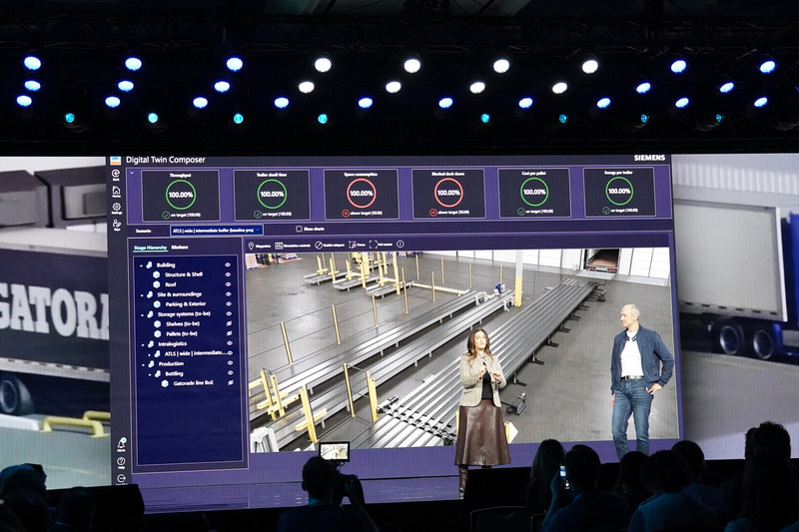Viewport: 799px width, 532px height.
Task: Click the above-target red icon under Space consumption
Action: coord(346,214)
